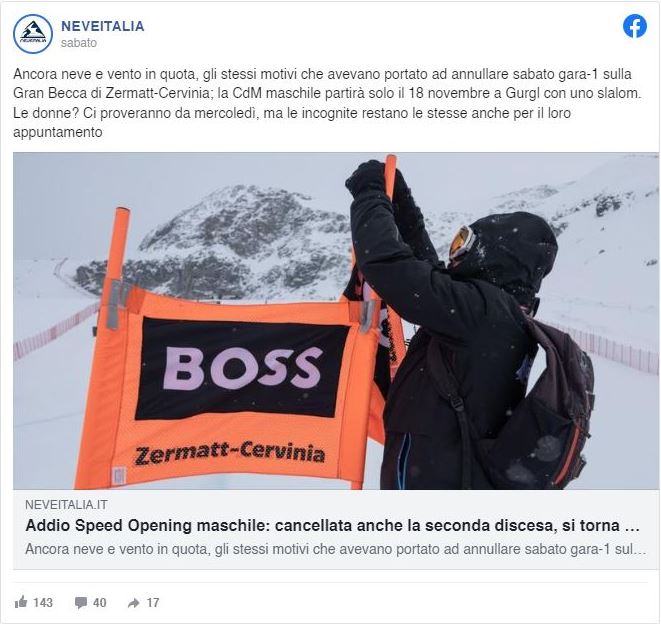
Task: Click the 'Zermatt-Cervinia' text on the gate flag
Action: 230,452
